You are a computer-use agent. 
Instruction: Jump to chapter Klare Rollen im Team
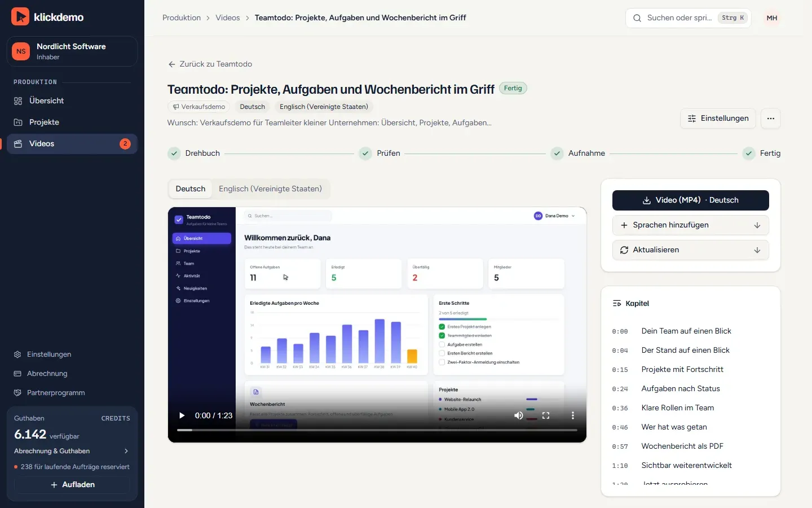click(691, 408)
